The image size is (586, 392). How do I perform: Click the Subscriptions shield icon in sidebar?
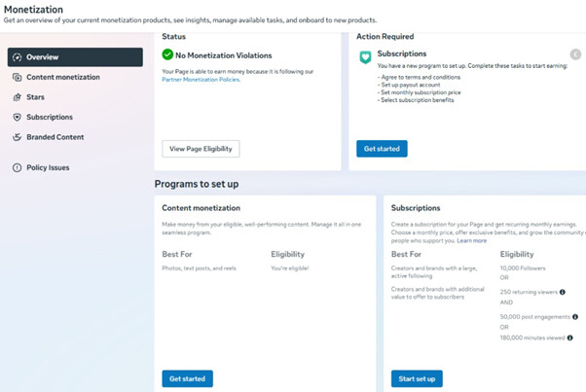[17, 118]
